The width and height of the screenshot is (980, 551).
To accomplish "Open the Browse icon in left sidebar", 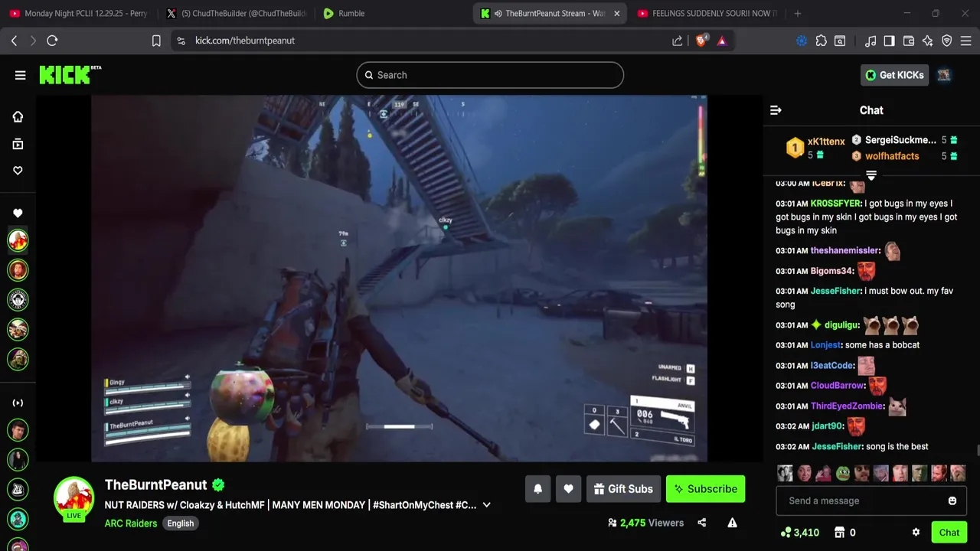I will pyautogui.click(x=18, y=144).
